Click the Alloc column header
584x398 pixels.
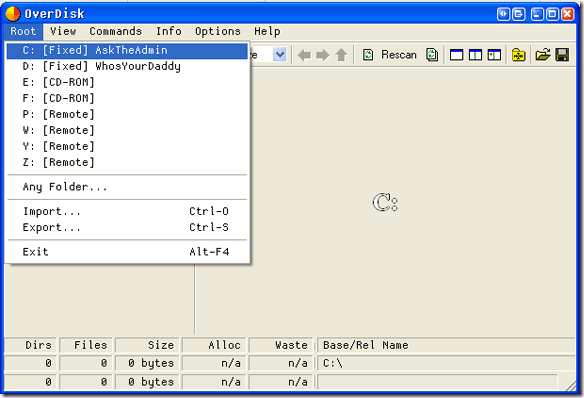[x=214, y=345]
